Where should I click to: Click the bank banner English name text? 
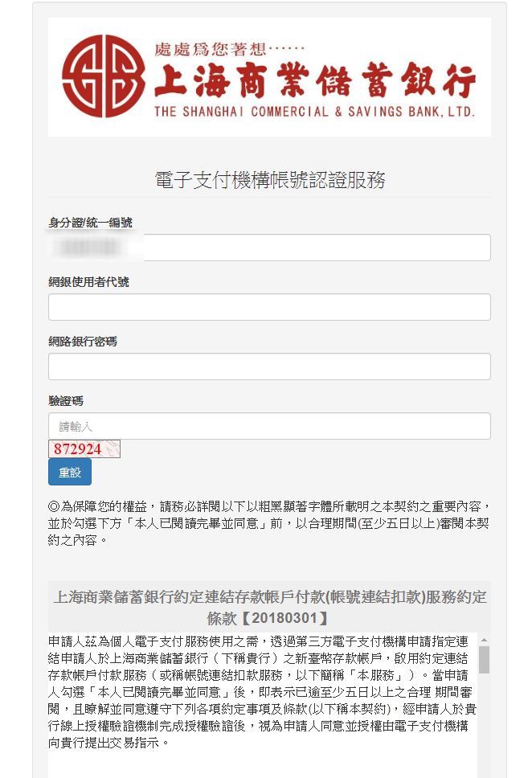click(x=314, y=112)
